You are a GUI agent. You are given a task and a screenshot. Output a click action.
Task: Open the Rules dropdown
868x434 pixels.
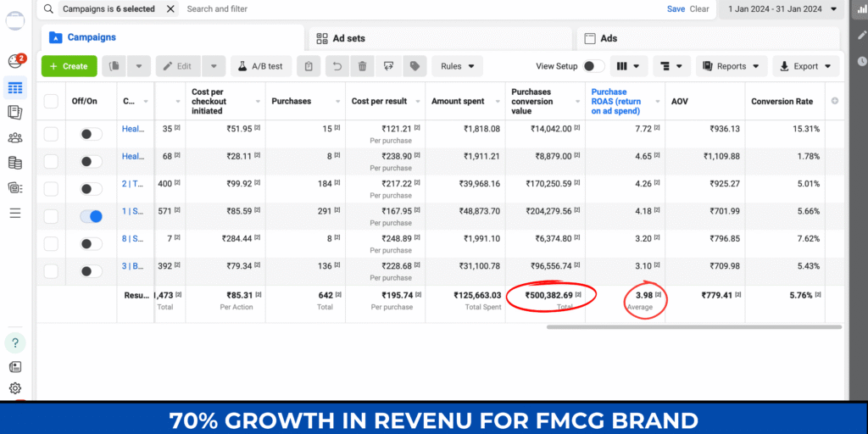click(457, 66)
